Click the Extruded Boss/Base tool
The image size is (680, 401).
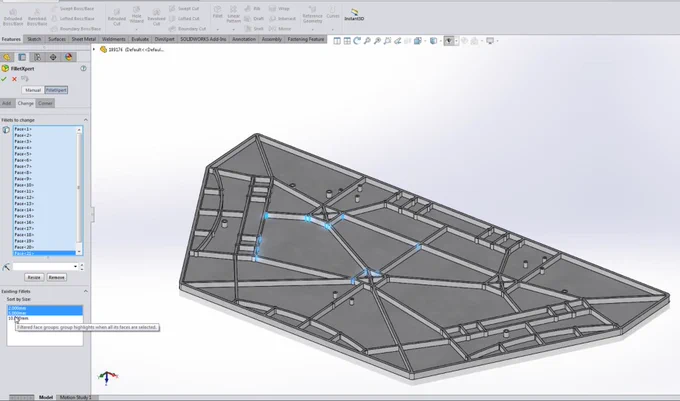(13, 16)
